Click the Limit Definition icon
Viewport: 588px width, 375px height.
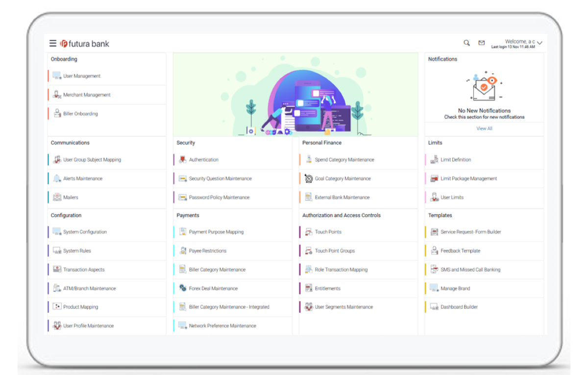point(434,160)
